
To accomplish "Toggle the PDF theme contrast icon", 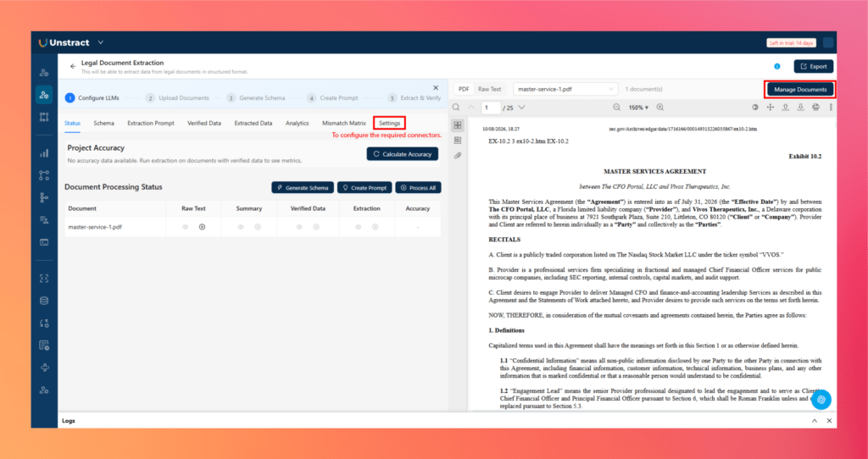I will 755,108.
